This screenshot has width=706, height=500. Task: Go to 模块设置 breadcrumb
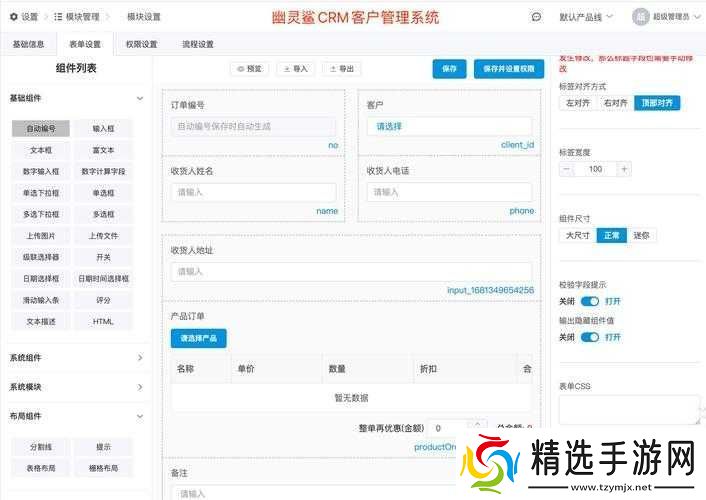click(144, 17)
